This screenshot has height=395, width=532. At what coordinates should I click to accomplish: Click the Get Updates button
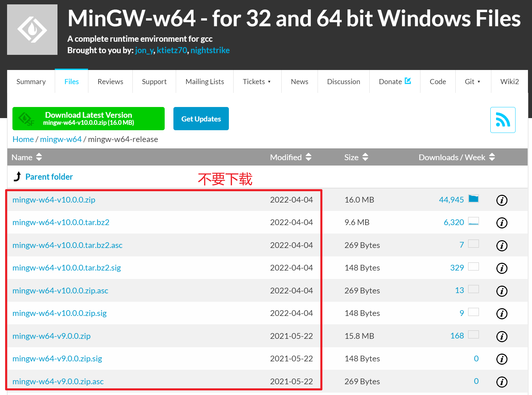coord(201,118)
